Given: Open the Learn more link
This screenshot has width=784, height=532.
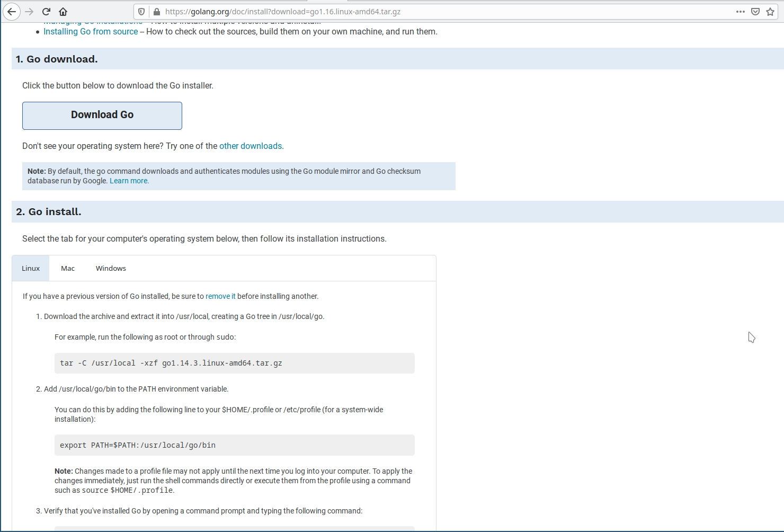Looking at the screenshot, I should (x=129, y=181).
